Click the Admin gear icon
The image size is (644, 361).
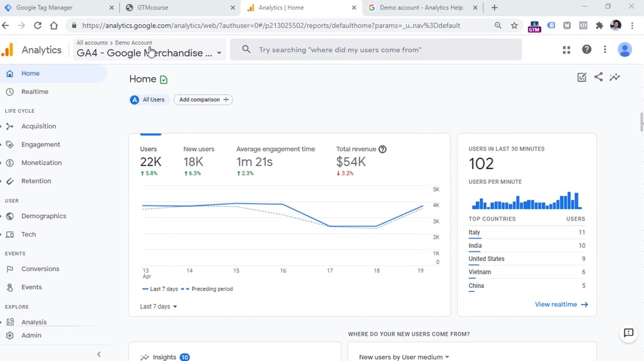10,336
